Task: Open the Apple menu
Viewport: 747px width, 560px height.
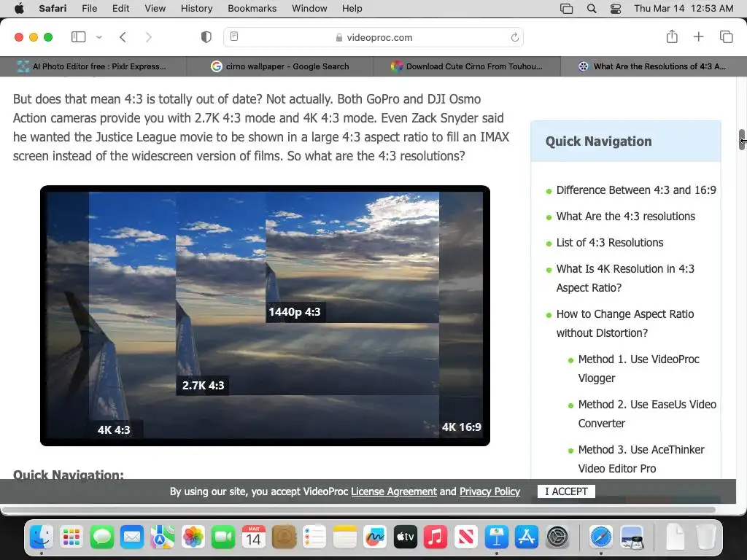Action: click(19, 9)
